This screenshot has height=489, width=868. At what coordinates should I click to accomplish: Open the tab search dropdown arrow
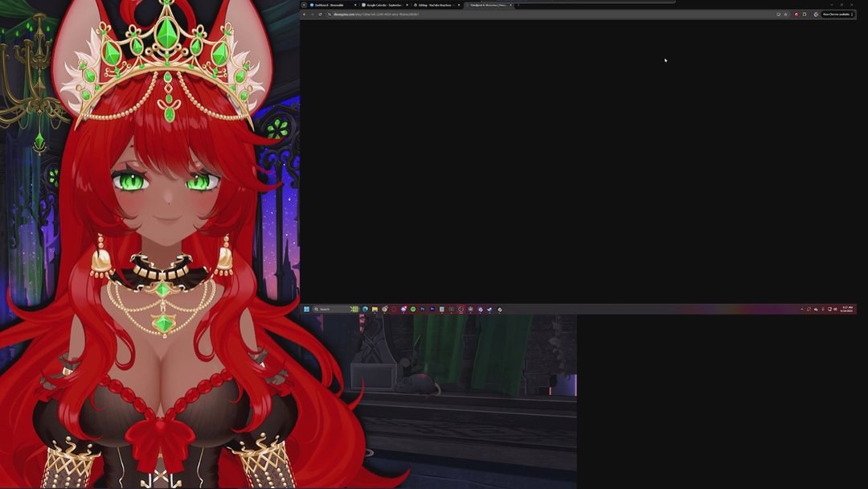tap(304, 5)
